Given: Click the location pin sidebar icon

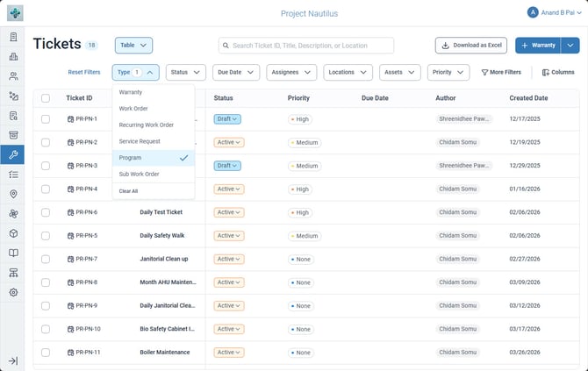Looking at the screenshot, I should coord(13,194).
